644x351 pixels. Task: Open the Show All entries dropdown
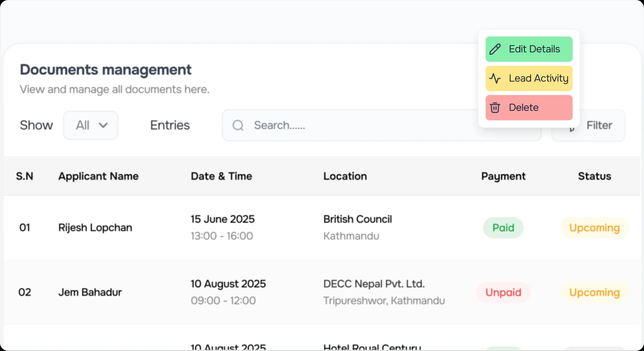pos(90,125)
